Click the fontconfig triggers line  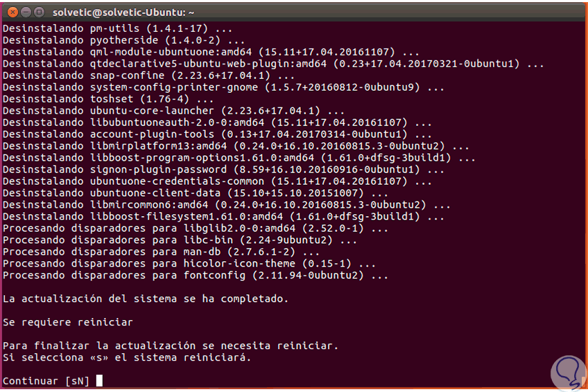pos(196,276)
